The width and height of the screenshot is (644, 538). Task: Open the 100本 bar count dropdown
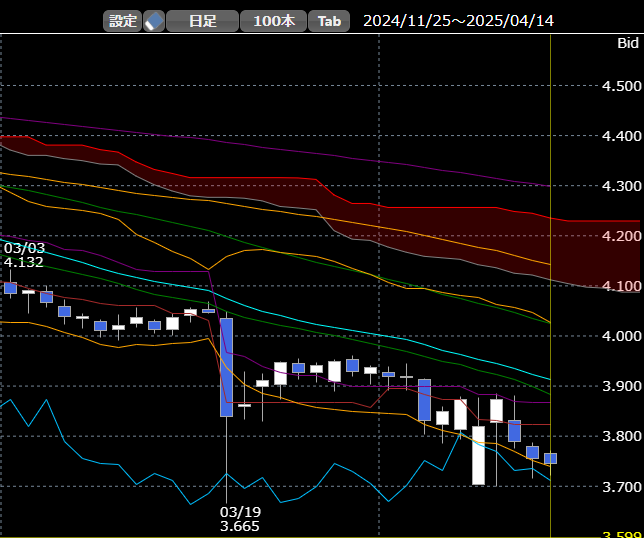[273, 21]
